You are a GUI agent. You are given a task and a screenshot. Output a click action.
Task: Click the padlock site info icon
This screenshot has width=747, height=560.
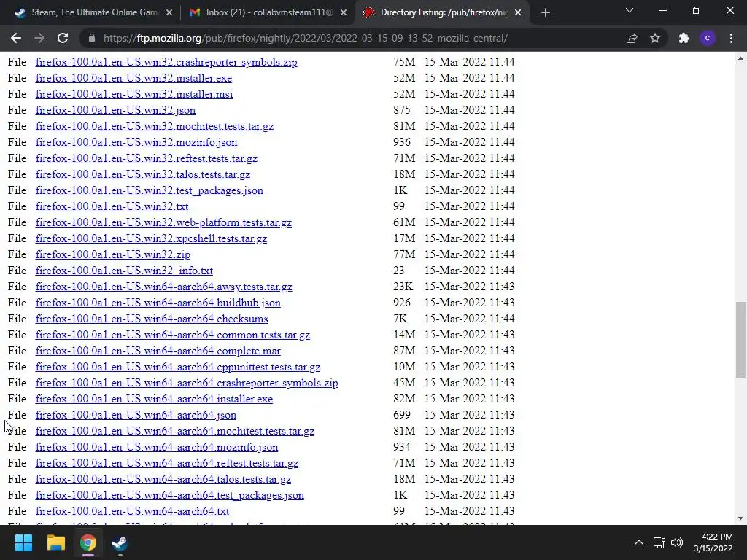coord(92,38)
